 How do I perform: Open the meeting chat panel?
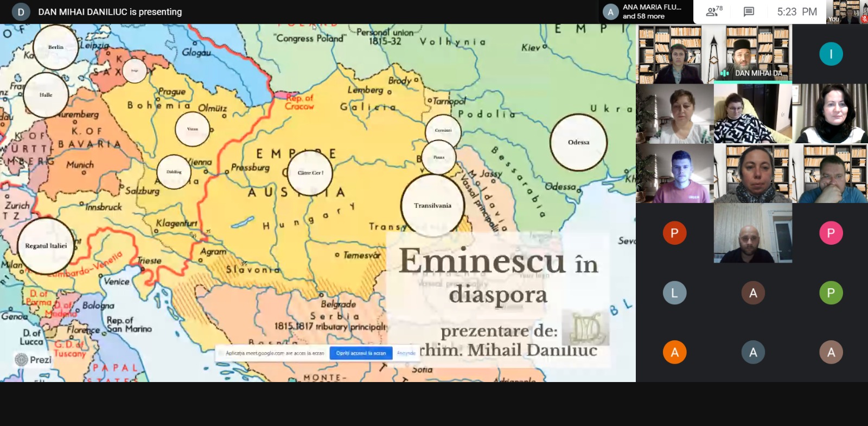pyautogui.click(x=749, y=11)
